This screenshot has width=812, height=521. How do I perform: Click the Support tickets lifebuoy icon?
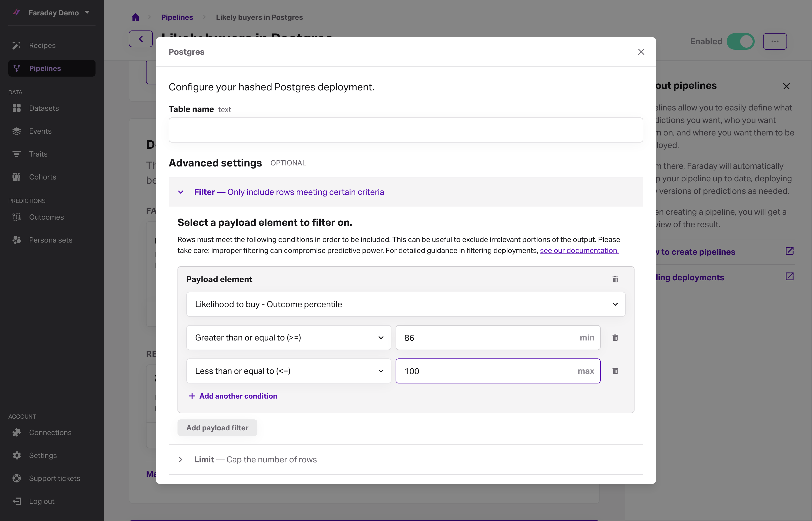tap(17, 478)
